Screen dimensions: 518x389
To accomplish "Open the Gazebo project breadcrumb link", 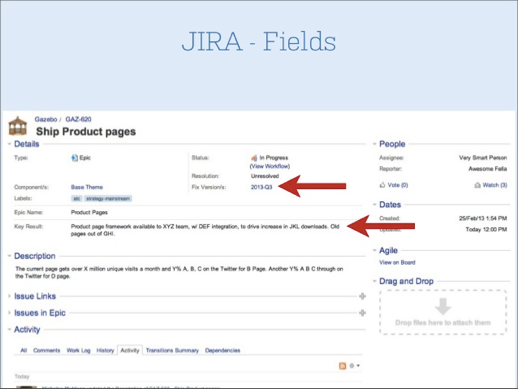I will point(46,119).
